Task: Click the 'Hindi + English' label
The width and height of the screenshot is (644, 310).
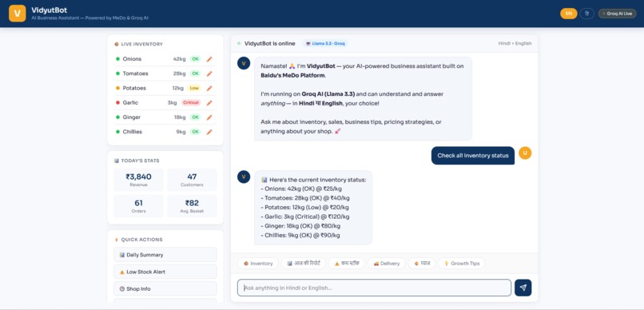Action: [x=515, y=43]
